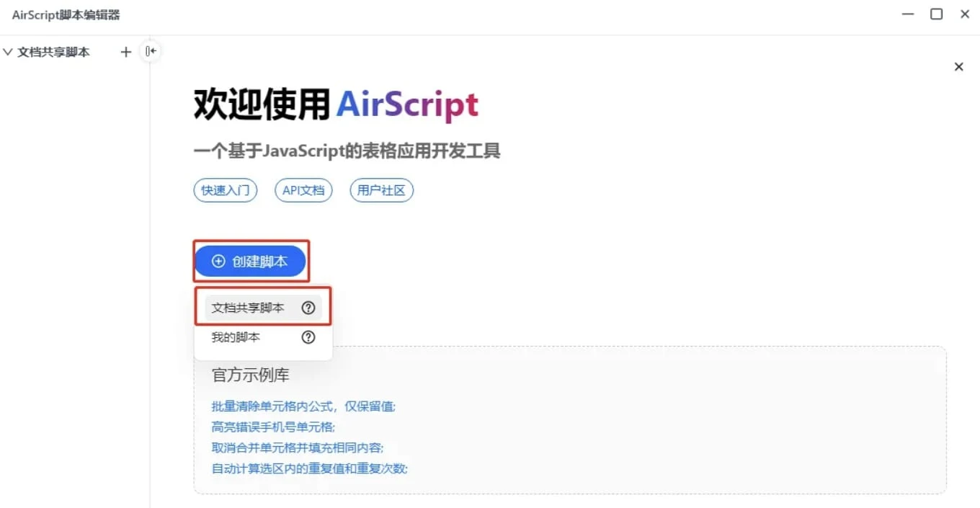Collapse the sidebar using the collapse panel icon
The image size is (980, 508).
pos(150,50)
